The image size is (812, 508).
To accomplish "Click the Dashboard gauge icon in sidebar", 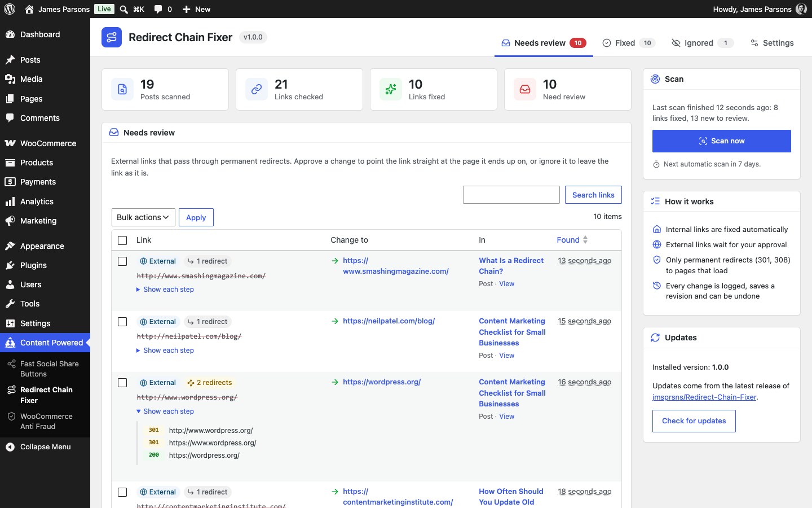I will pos(10,34).
